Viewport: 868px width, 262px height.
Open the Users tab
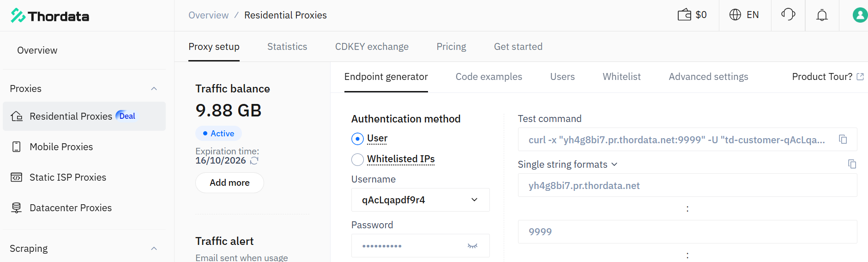tap(562, 77)
